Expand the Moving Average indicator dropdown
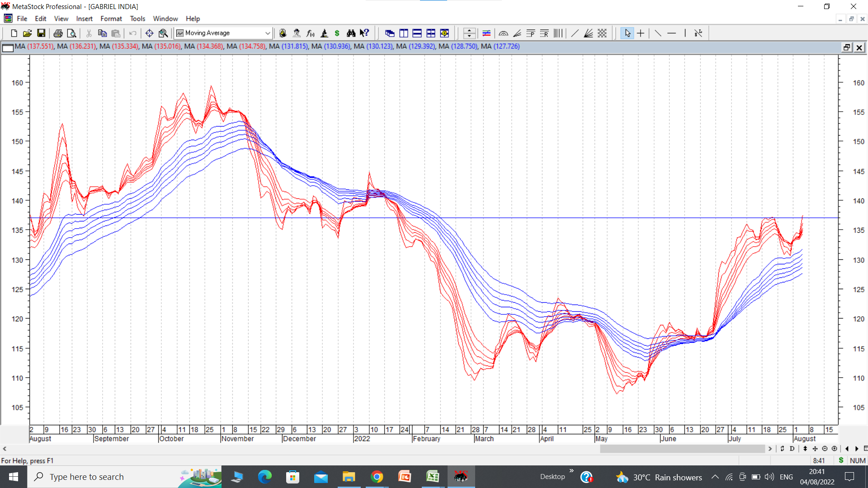 tap(267, 33)
